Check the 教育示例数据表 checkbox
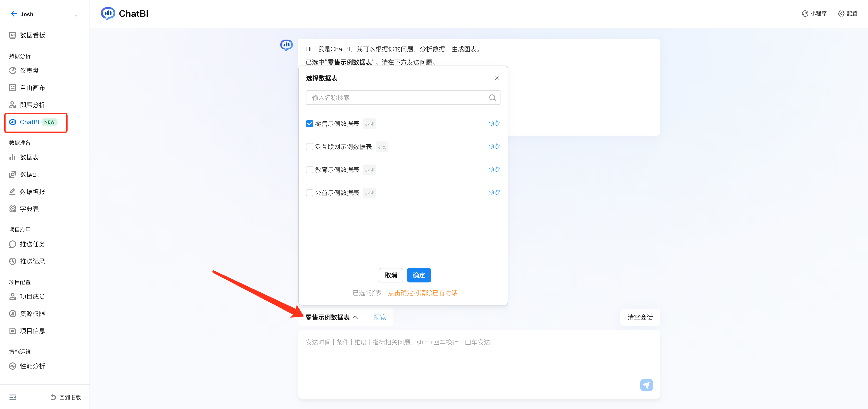Viewport: 868px width, 409px height. tap(309, 170)
